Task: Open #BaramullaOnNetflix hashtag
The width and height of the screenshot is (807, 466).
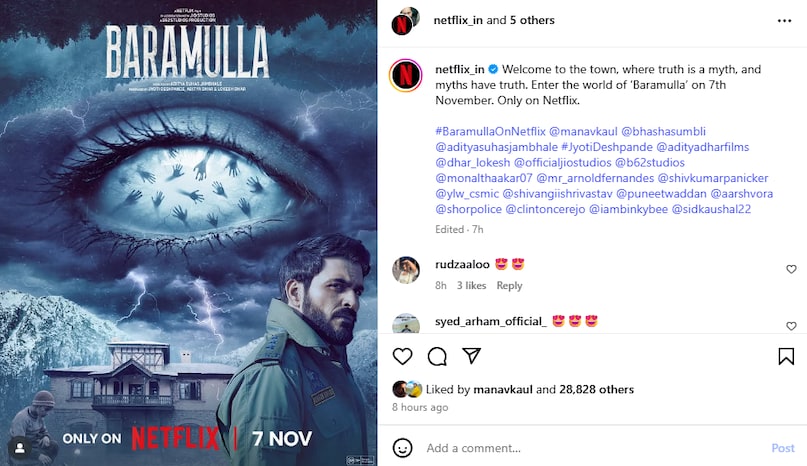Action: [490, 131]
